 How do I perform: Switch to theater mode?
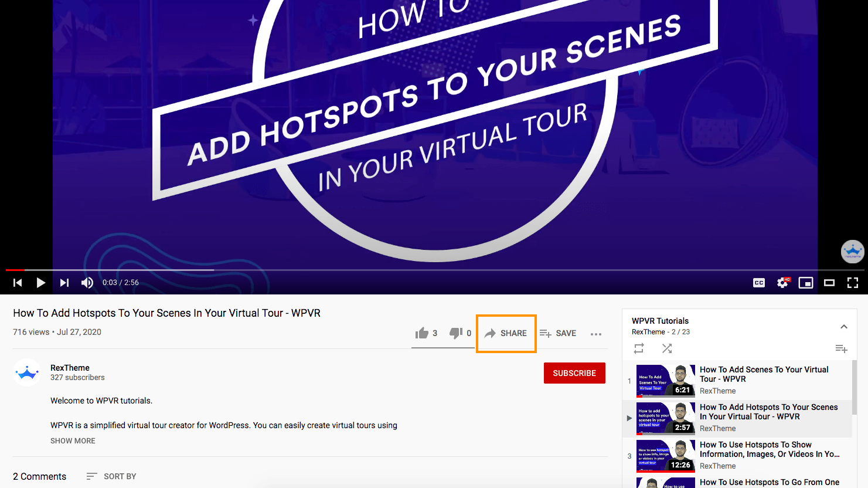pos(829,283)
